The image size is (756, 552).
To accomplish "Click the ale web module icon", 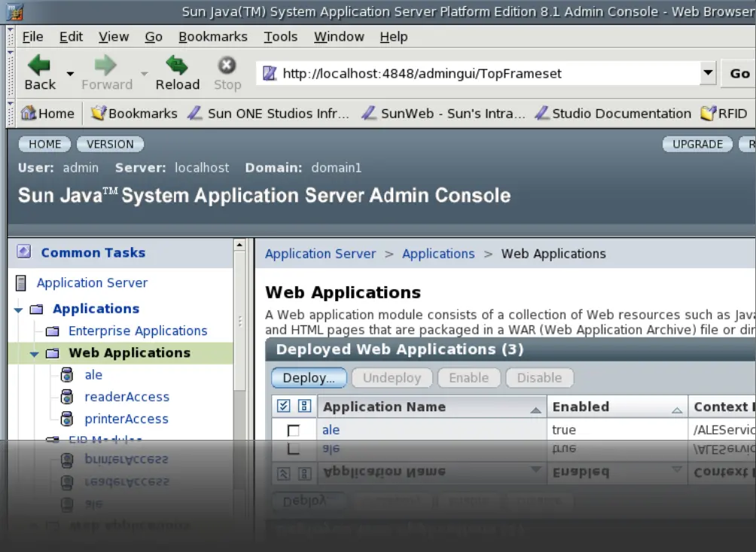I will tap(67, 375).
